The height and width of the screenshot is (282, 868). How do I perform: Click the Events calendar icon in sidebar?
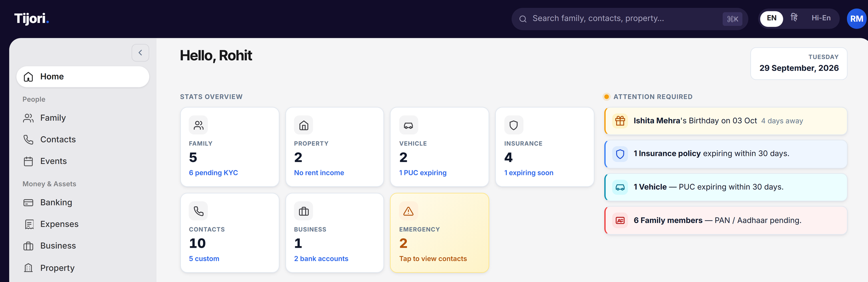click(28, 161)
